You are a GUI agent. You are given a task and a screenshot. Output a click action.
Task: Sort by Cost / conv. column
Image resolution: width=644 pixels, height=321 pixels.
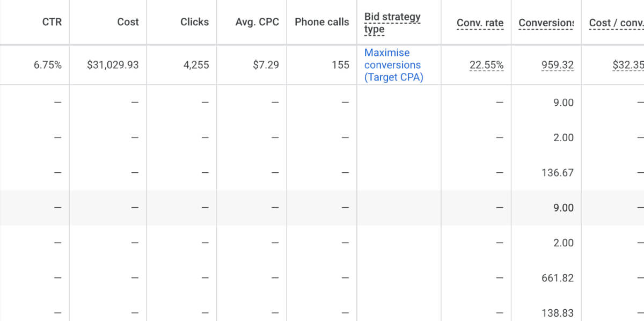[x=613, y=22]
